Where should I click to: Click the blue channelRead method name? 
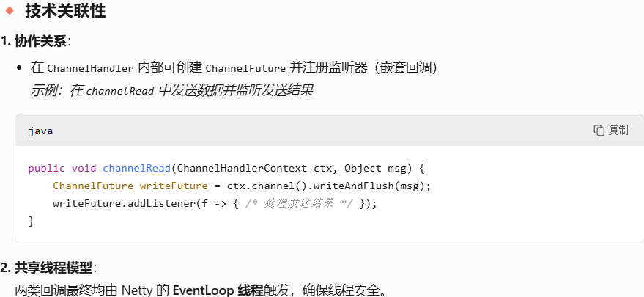coord(136,168)
